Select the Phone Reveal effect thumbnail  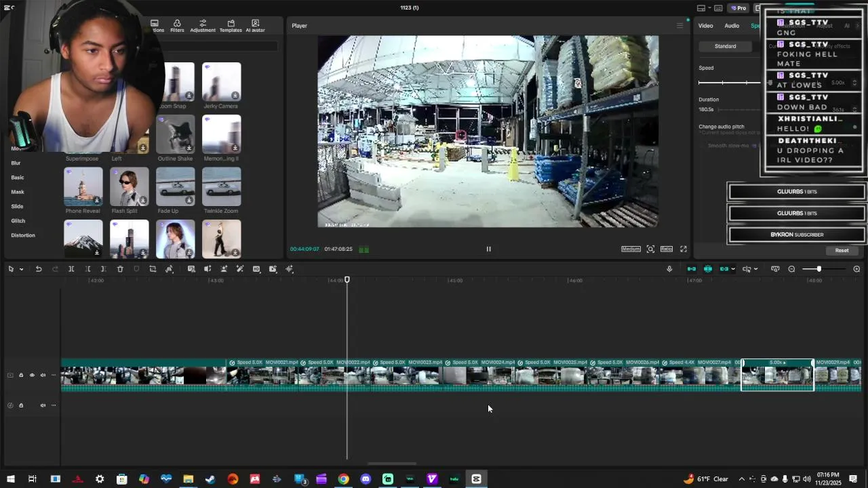coord(83,186)
